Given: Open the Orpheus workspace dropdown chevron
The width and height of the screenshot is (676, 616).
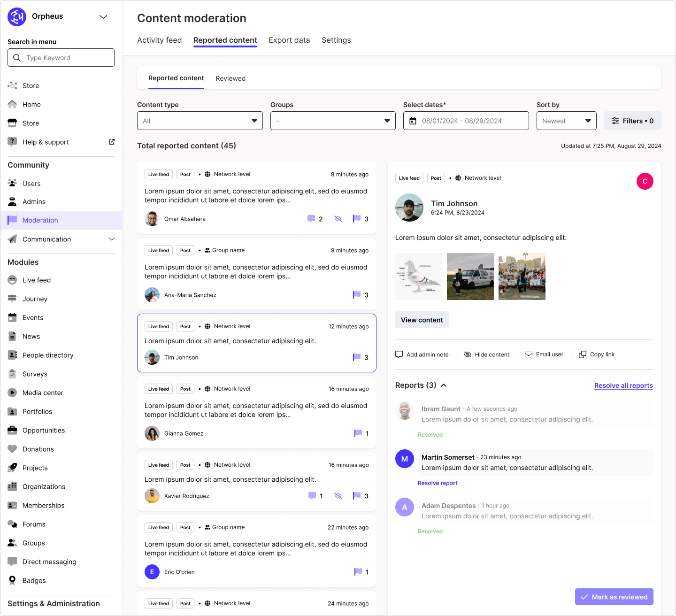Looking at the screenshot, I should (x=103, y=17).
